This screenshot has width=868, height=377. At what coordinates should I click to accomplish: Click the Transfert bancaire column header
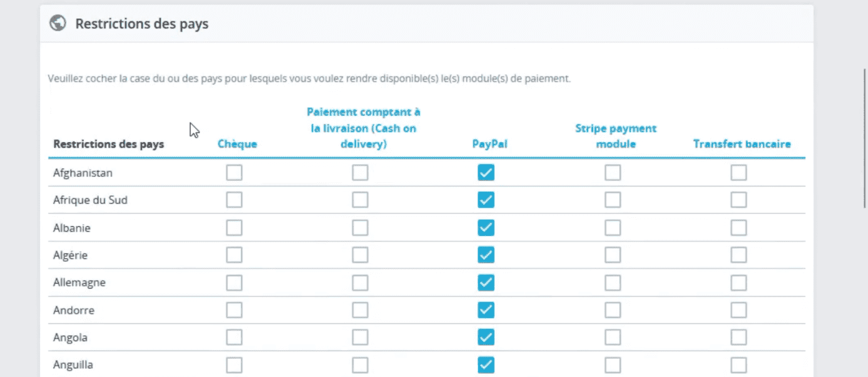pyautogui.click(x=742, y=144)
